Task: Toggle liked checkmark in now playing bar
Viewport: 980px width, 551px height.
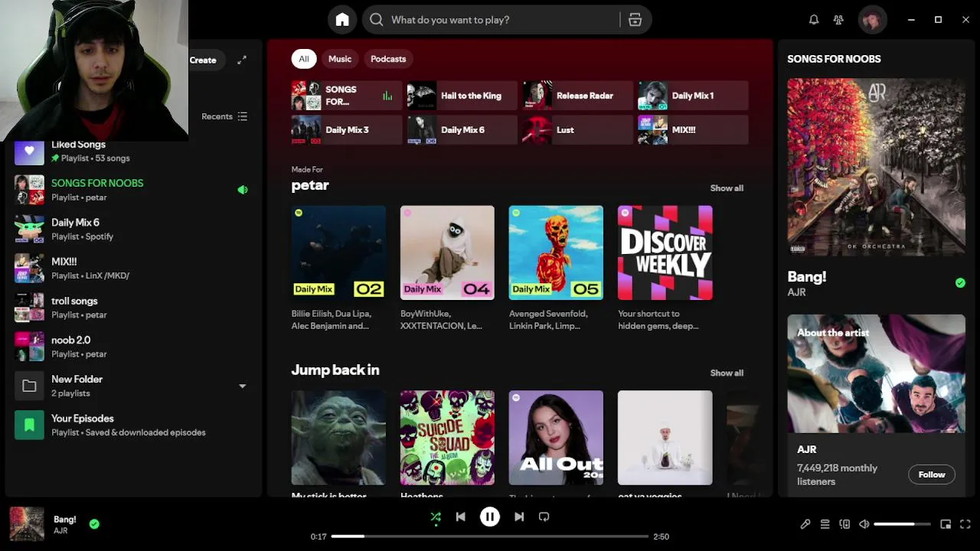Action: coord(94,524)
